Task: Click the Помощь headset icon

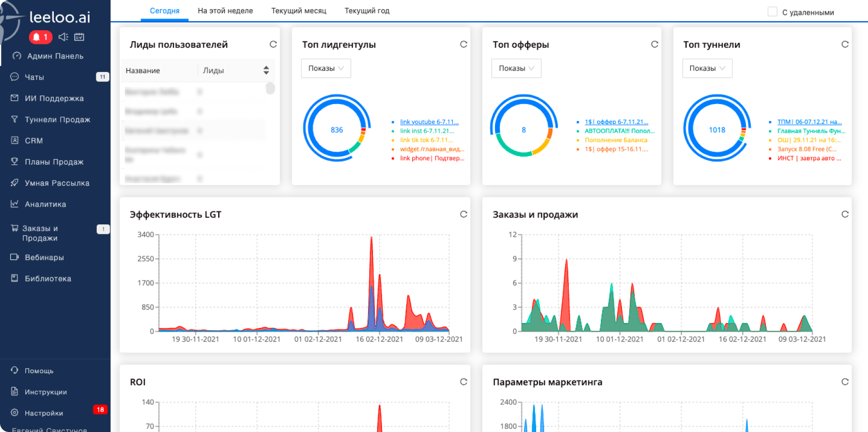Action: point(14,370)
